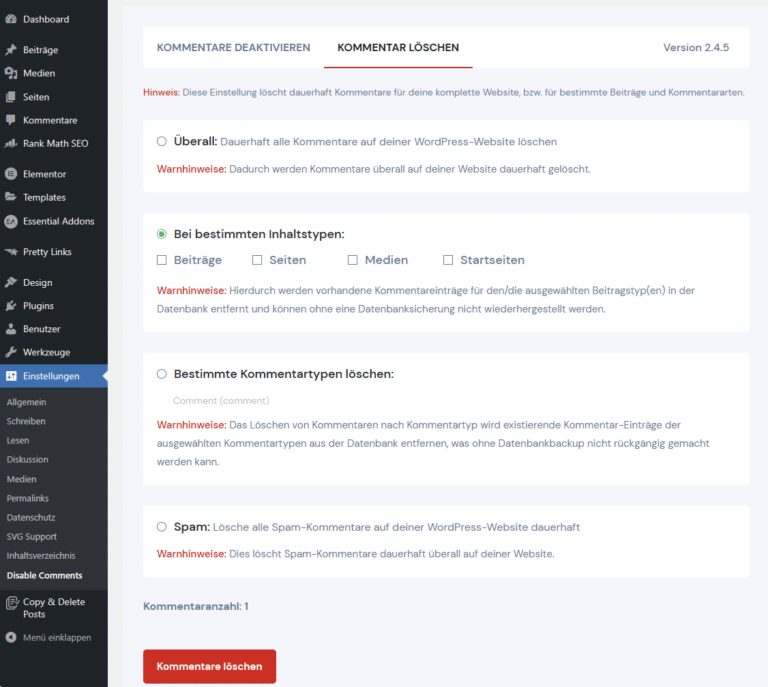Viewport: 768px width, 687px height.
Task: Click the Copy & Delete Posts icon
Action: (x=12, y=603)
